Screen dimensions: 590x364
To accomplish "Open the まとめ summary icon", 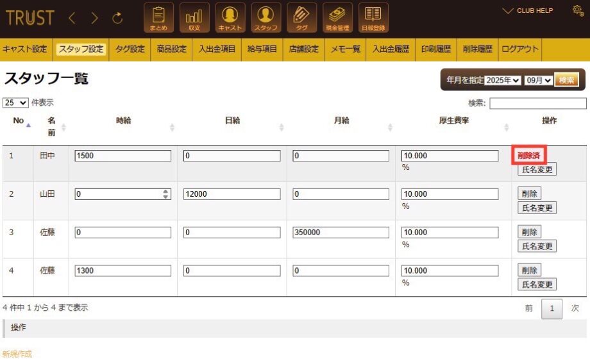I will pos(158,18).
